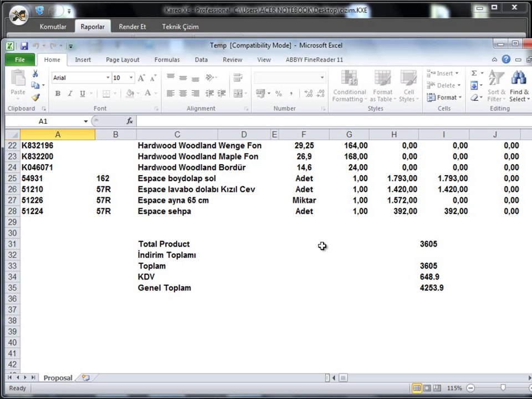This screenshot has height=399, width=532.
Task: Click the Increase Indent icon
Action: pos(222,93)
